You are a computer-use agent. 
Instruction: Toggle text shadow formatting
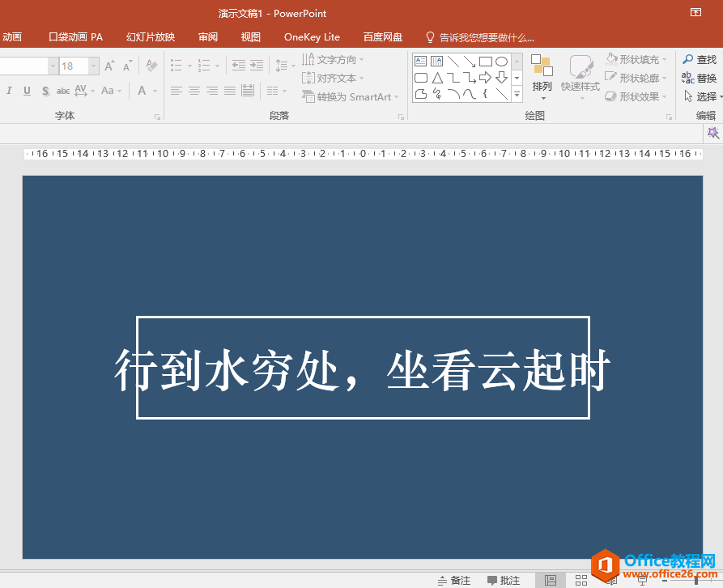pos(45,91)
